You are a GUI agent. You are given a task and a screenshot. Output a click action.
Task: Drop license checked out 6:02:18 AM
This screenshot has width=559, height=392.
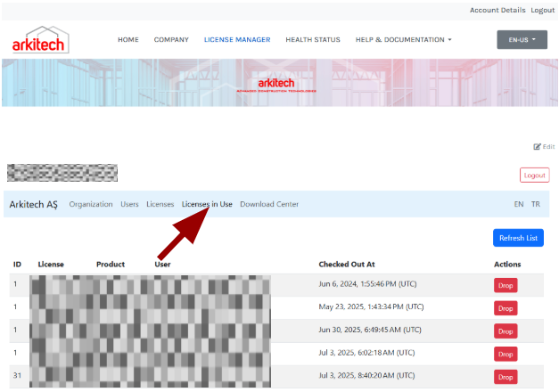506,355
